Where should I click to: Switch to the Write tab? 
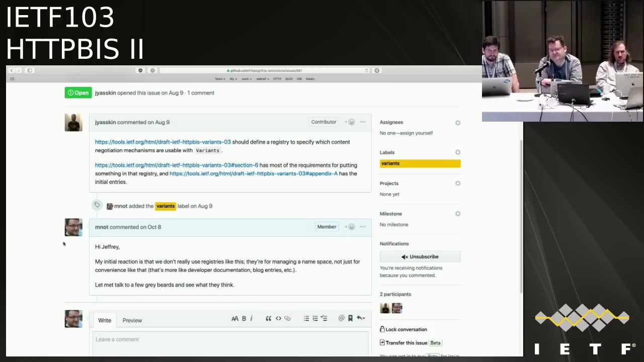pos(105,320)
